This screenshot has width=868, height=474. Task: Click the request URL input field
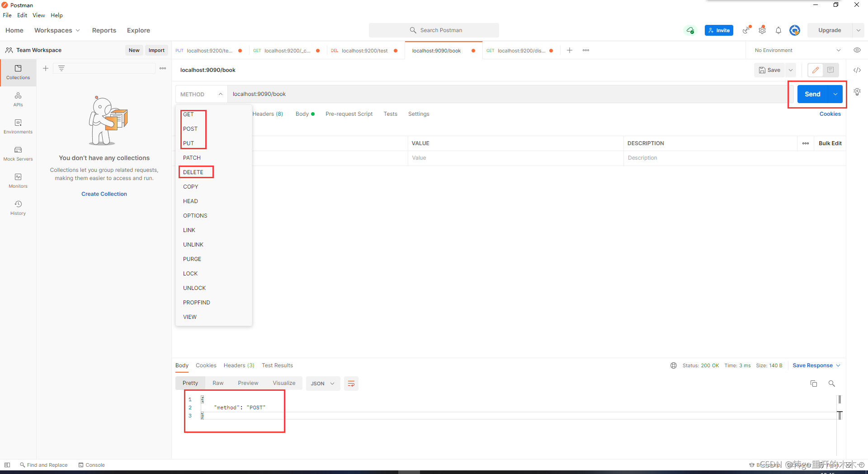(x=508, y=94)
